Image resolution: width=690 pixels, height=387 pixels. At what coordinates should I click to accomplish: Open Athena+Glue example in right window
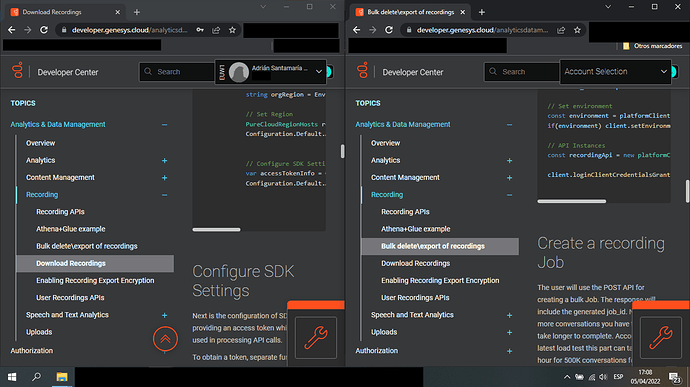tap(415, 229)
